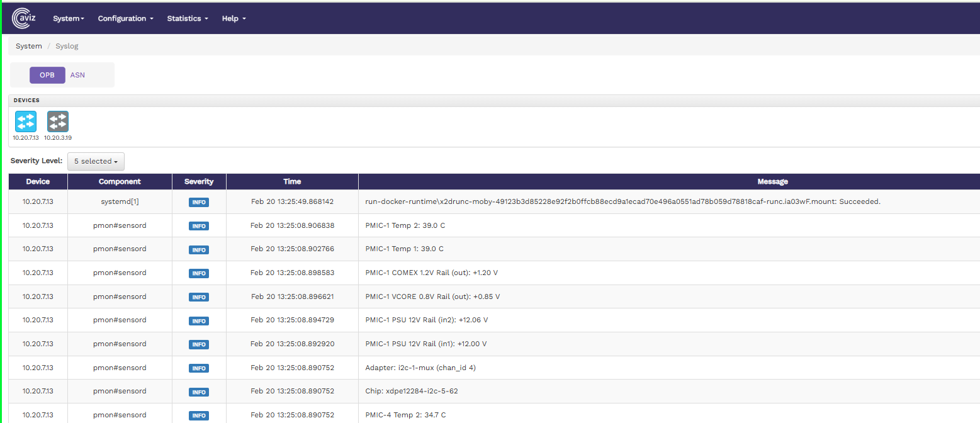Select device icon 10.20.3.19
Image resolution: width=980 pixels, height=423 pixels.
pyautogui.click(x=58, y=121)
